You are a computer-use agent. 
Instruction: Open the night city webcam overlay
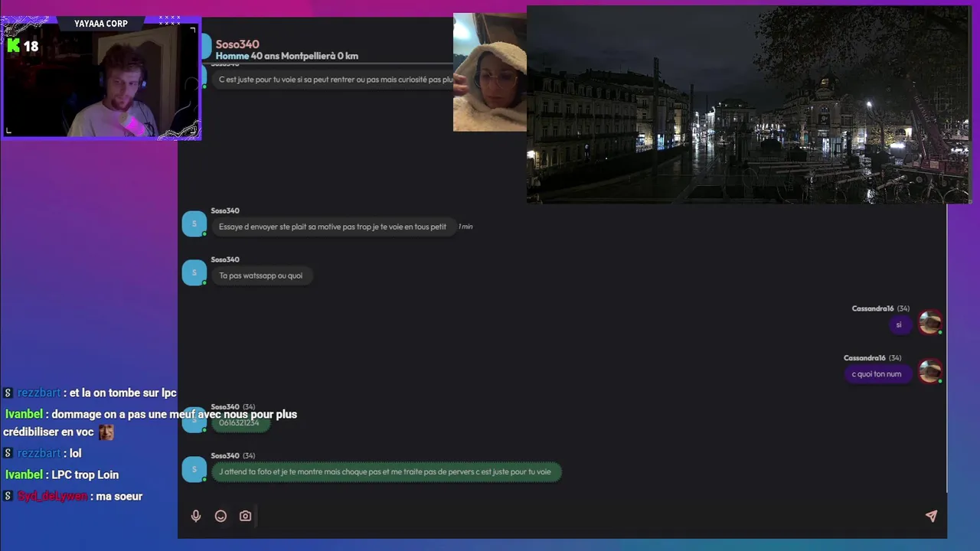pos(748,104)
